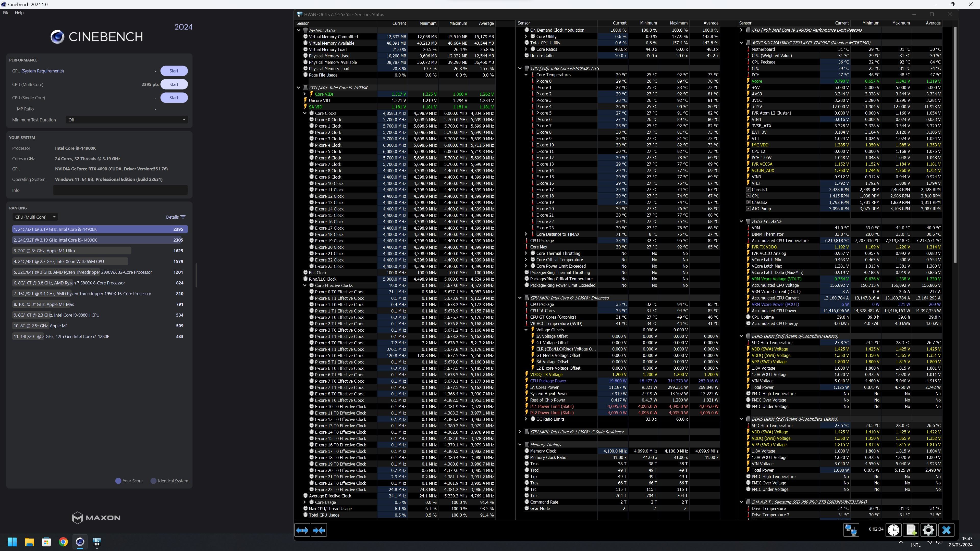980x551 pixels.
Task: Select the Core i7-1280P ranking entry
Action: [100, 336]
